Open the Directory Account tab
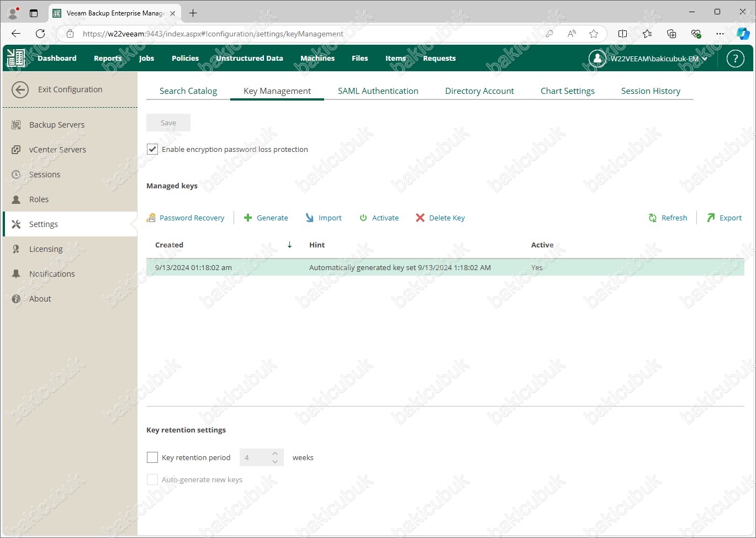The image size is (756, 538). (x=479, y=91)
